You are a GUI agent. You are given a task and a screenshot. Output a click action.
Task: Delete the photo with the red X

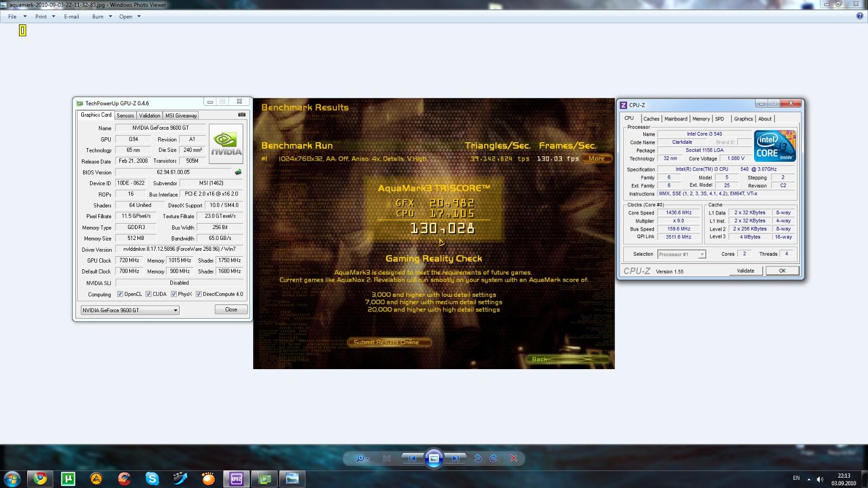tap(514, 458)
